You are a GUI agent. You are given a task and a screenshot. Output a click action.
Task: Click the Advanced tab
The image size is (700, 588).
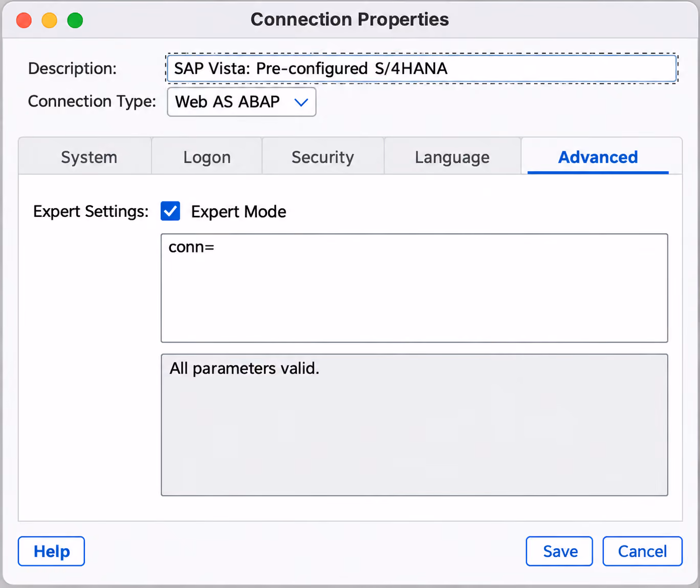(598, 156)
